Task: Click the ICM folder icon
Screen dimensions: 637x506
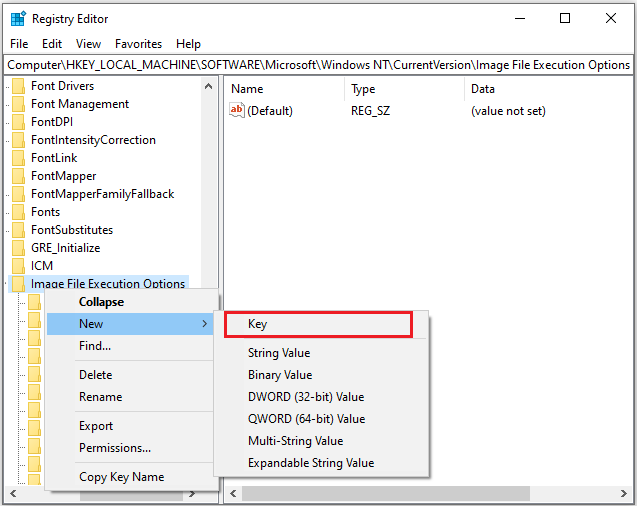Action: tap(18, 266)
